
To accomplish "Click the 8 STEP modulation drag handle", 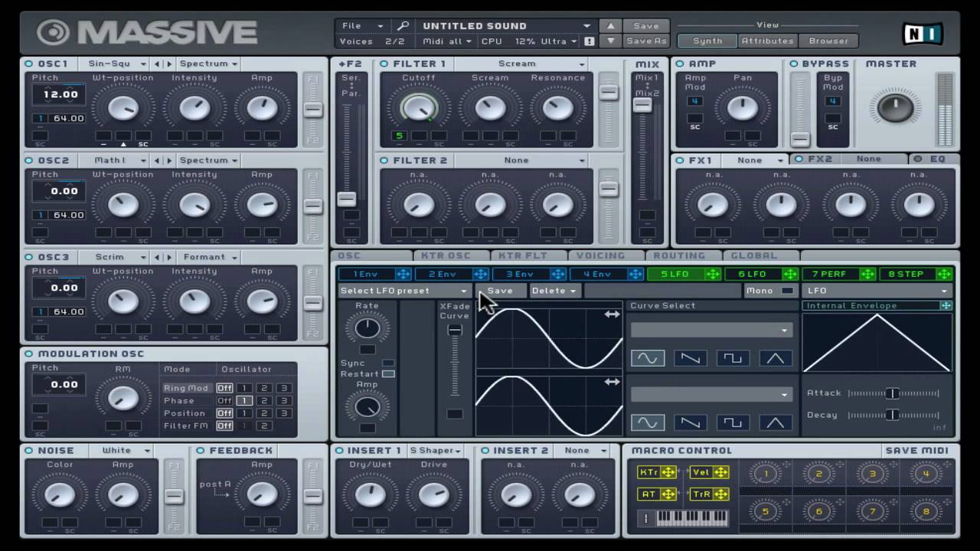I will (x=944, y=274).
